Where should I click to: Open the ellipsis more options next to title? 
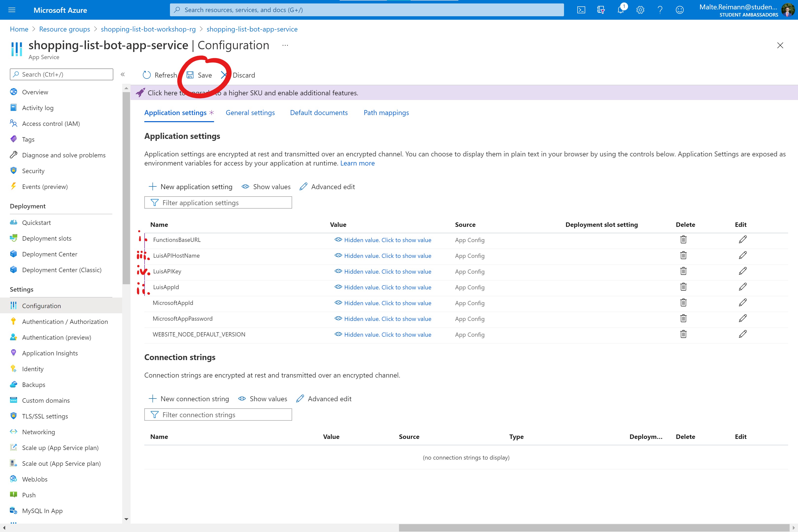click(x=285, y=45)
